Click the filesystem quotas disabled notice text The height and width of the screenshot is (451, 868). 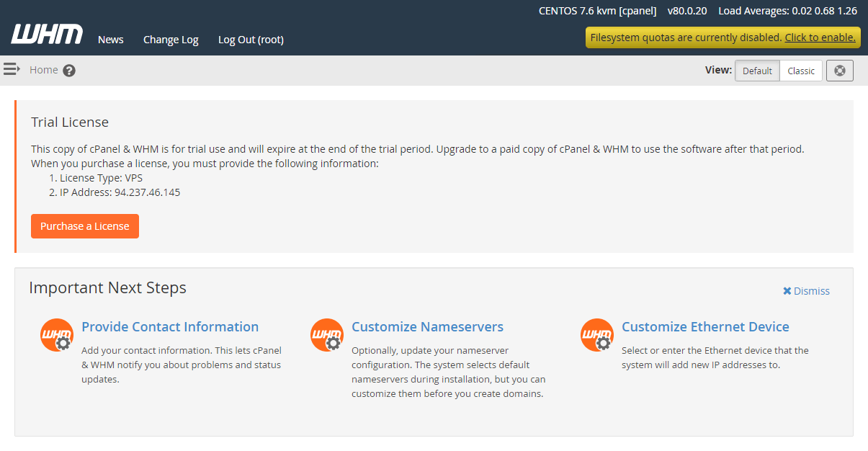[x=685, y=37]
